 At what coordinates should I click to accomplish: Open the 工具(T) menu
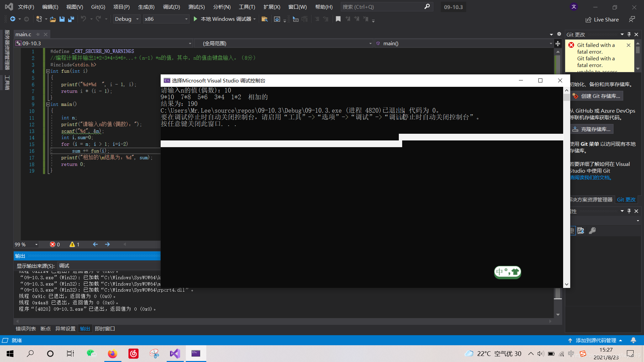point(247,7)
